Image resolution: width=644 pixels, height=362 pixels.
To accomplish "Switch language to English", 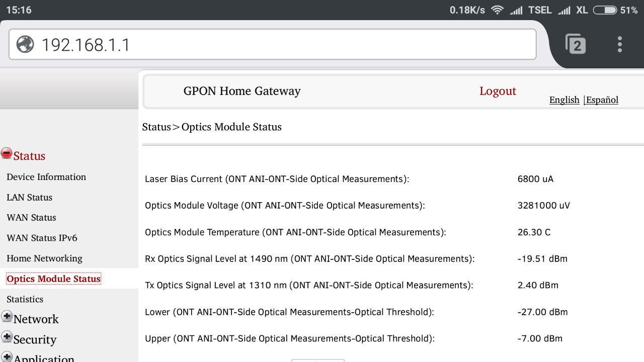I will pos(564,100).
